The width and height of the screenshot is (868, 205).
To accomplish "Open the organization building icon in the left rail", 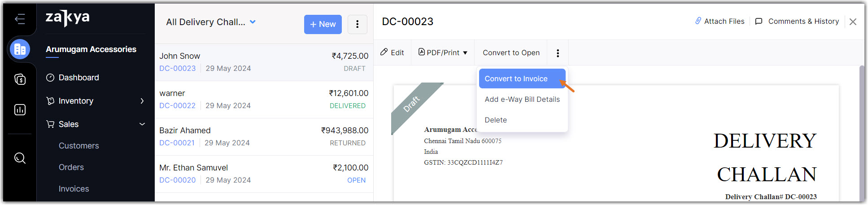I will pos(20,49).
